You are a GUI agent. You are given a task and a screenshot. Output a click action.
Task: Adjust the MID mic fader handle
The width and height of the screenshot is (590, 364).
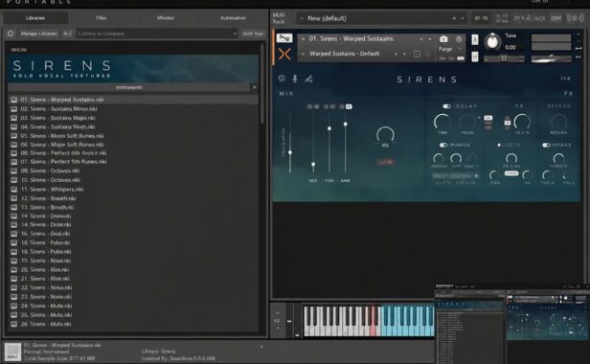[313, 165]
